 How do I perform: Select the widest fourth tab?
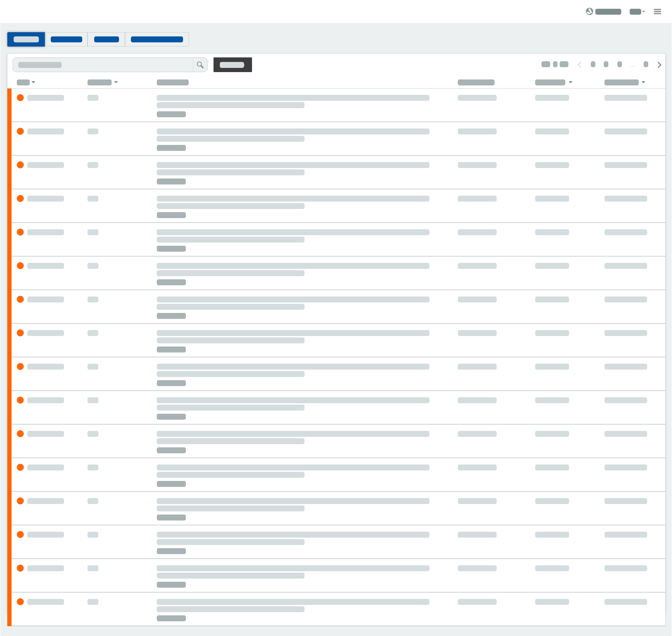point(157,39)
